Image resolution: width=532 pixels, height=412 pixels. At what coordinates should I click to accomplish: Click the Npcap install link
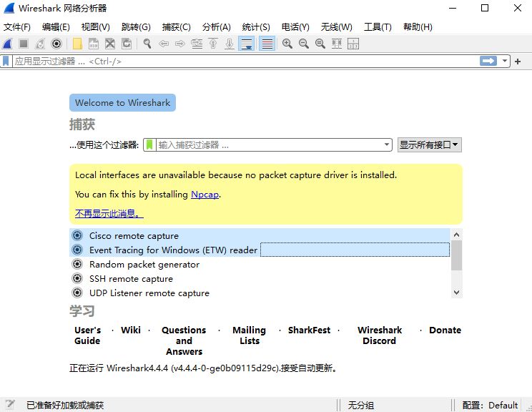coord(205,194)
